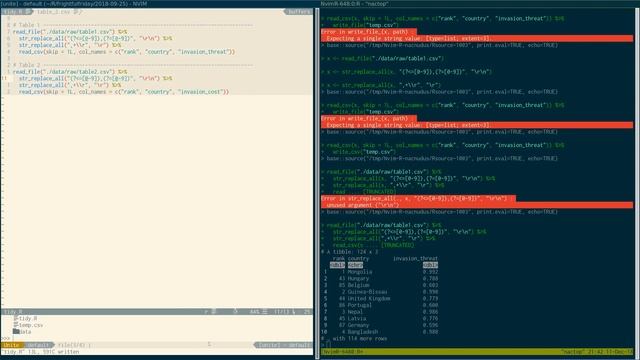Click read_file table2.csv code line

click(70, 71)
